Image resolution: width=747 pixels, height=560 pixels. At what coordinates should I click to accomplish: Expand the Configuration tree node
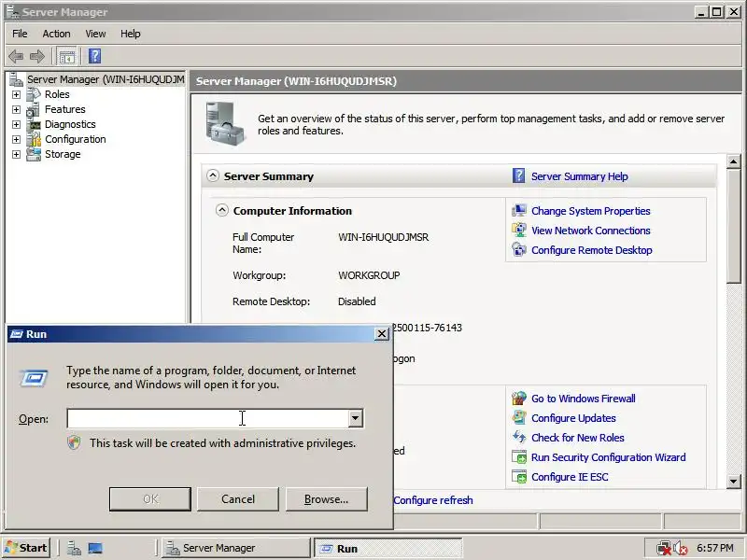click(x=16, y=139)
